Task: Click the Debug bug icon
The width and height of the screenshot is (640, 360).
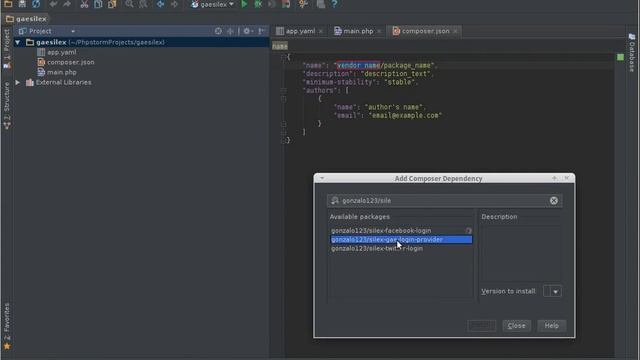Action: [258, 4]
